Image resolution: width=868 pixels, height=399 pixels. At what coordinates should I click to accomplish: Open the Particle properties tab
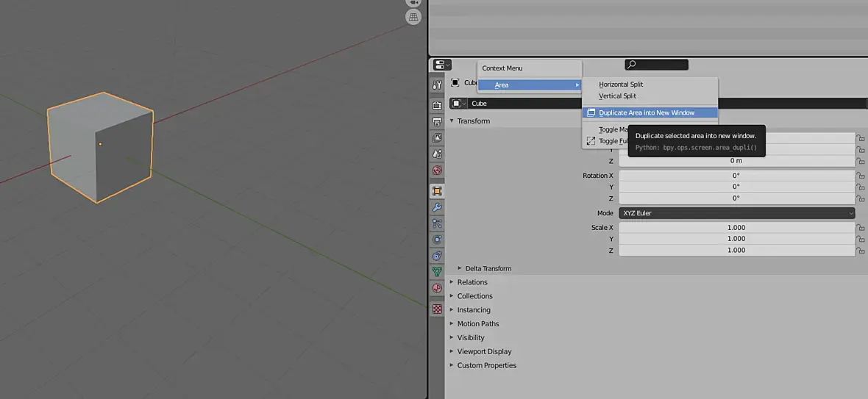pyautogui.click(x=437, y=223)
